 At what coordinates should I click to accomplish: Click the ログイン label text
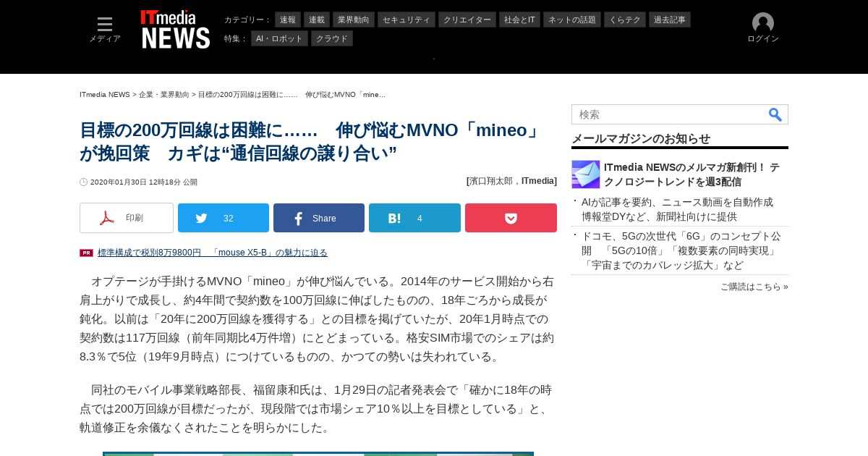point(763,39)
